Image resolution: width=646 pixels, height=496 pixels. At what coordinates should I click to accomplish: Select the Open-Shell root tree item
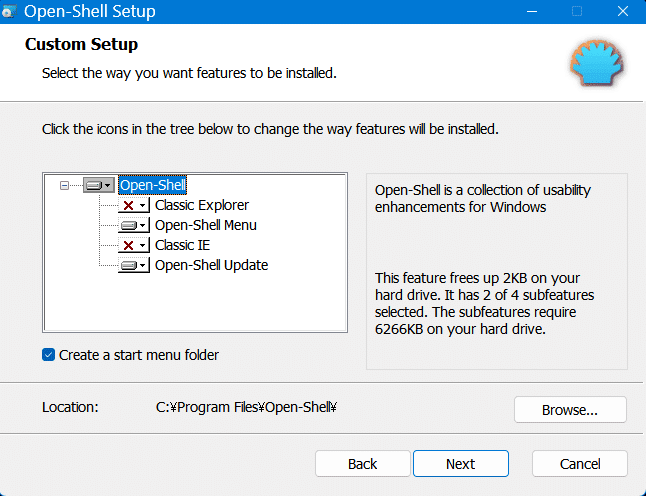coord(152,185)
